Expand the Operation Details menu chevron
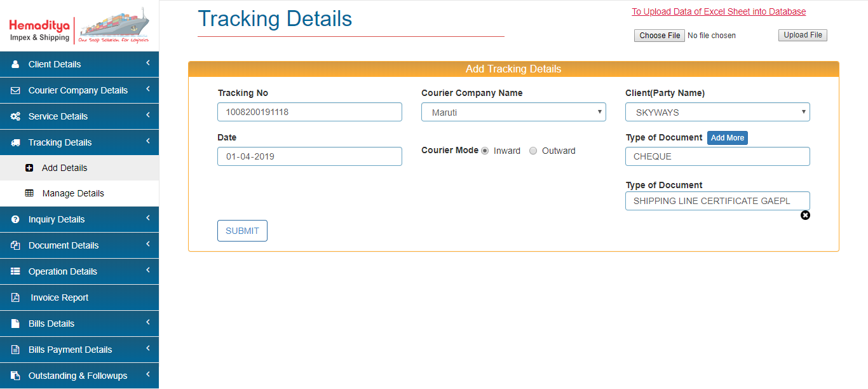Image resolution: width=868 pixels, height=389 pixels. click(x=147, y=271)
